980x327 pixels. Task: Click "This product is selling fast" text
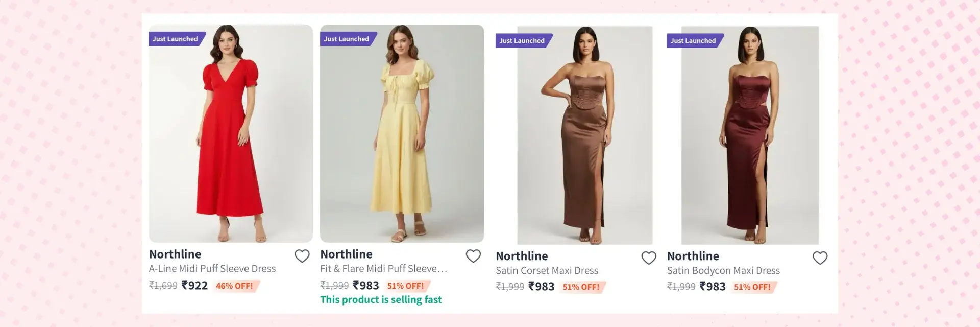[x=381, y=300]
